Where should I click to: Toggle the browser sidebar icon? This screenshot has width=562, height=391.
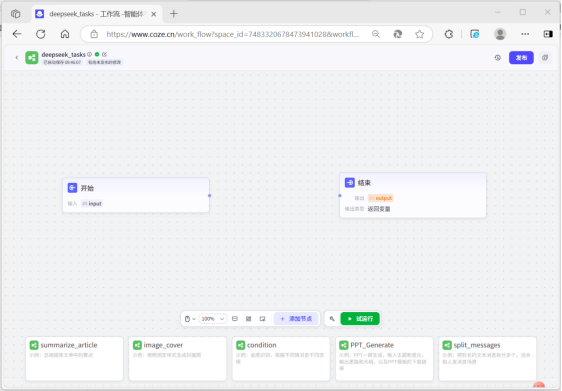tap(548, 34)
